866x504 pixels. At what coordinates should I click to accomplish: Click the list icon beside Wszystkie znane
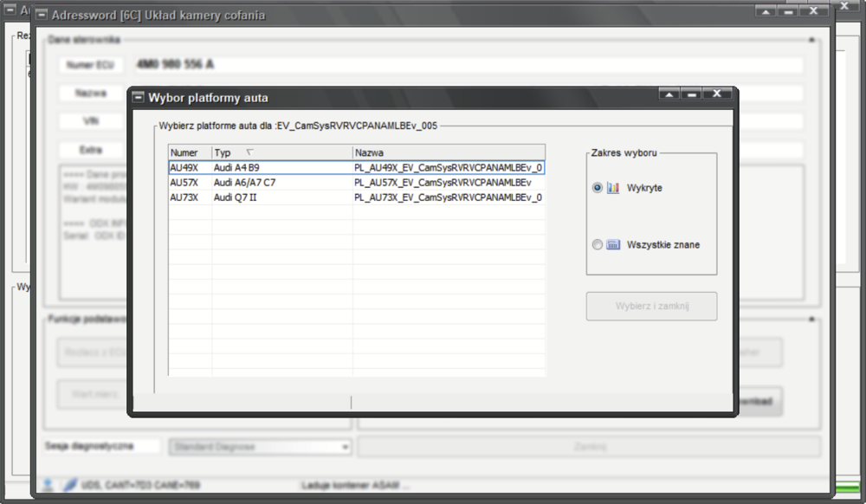613,245
